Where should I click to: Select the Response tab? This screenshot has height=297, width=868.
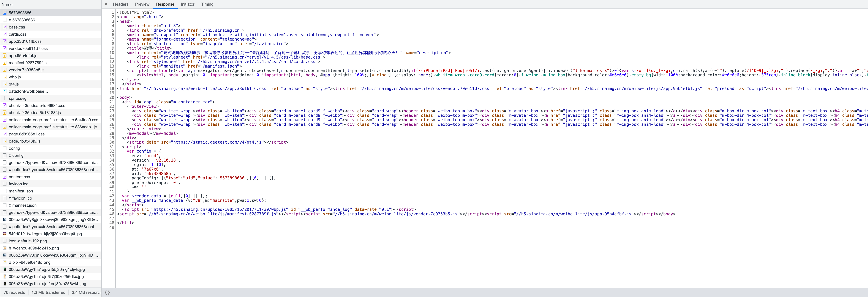point(165,4)
